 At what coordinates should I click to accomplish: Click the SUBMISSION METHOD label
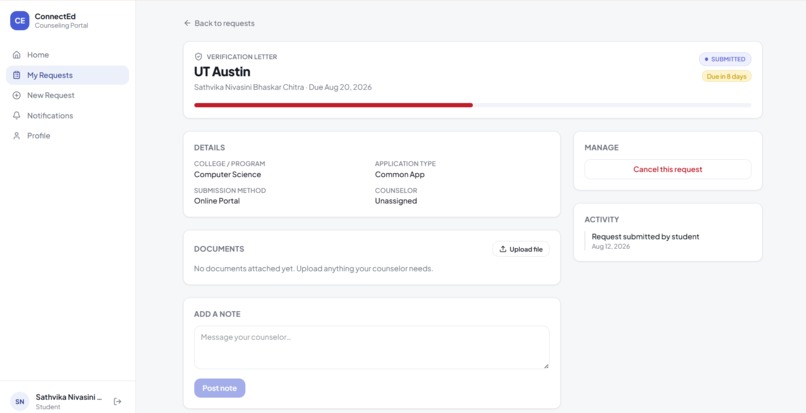pyautogui.click(x=230, y=190)
